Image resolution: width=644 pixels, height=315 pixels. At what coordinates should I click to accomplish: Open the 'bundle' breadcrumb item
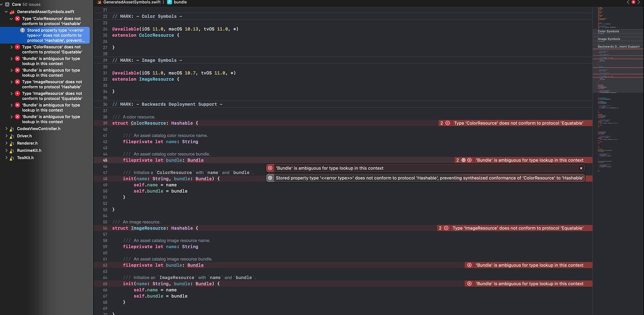point(180,2)
